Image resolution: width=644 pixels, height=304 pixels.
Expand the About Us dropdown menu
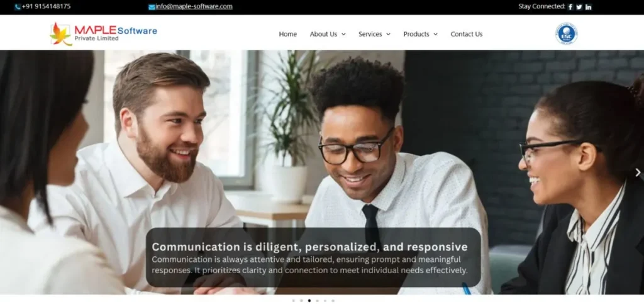(328, 34)
